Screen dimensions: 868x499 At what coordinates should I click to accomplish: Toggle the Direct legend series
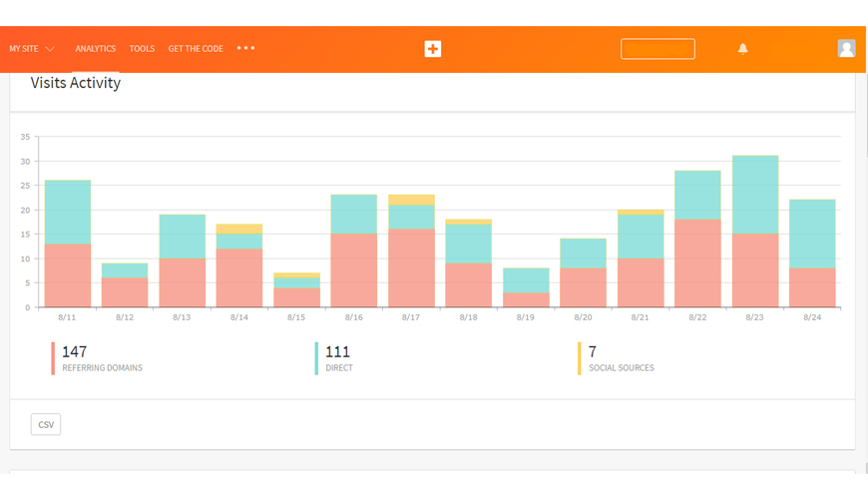pos(337,358)
